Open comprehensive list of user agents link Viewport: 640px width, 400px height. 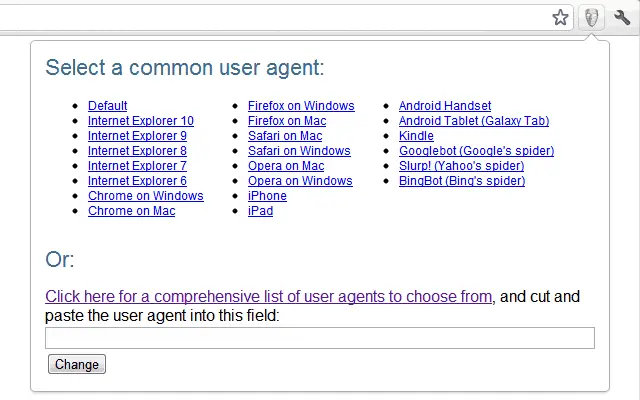[x=269, y=296]
